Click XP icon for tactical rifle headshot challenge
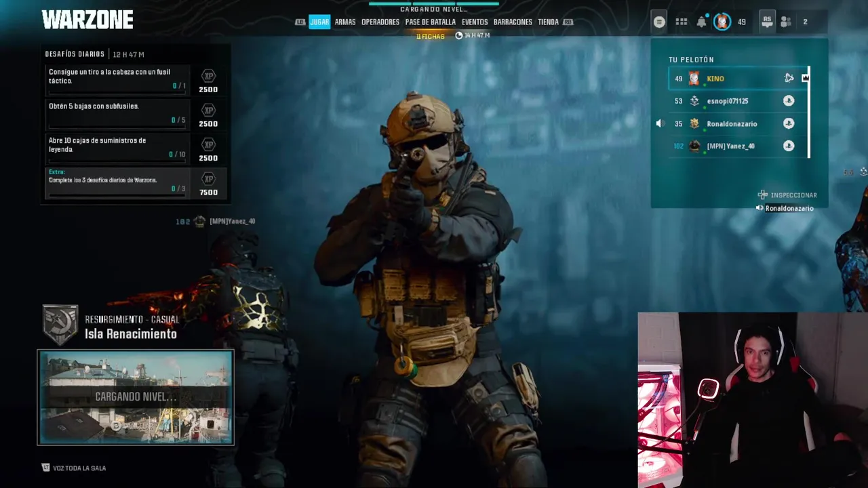Screen dimensions: 868x488 pyautogui.click(x=209, y=76)
